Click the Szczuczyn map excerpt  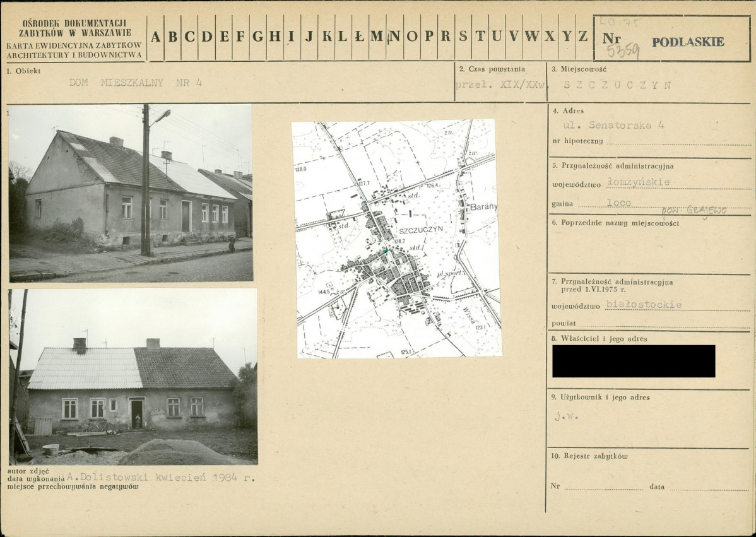(x=396, y=239)
